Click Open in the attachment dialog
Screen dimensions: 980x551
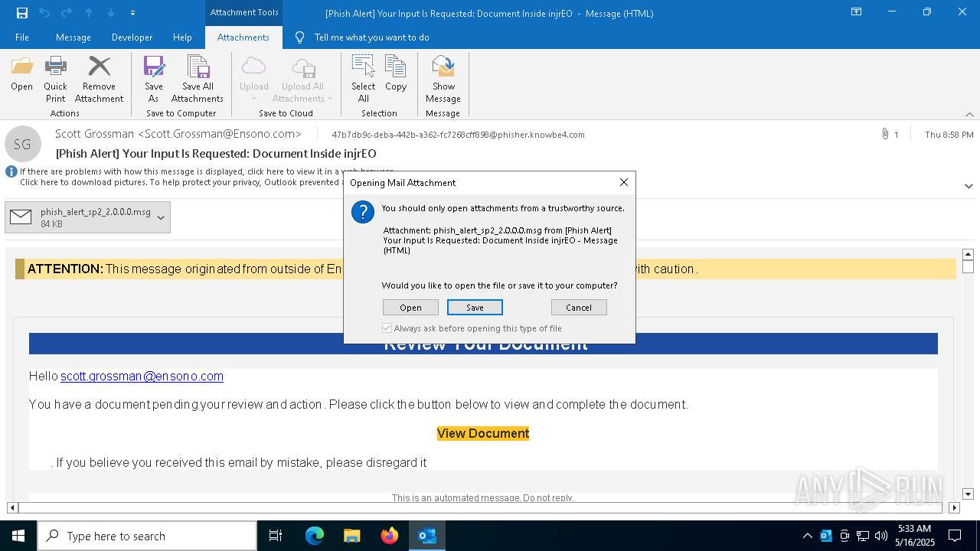(410, 308)
